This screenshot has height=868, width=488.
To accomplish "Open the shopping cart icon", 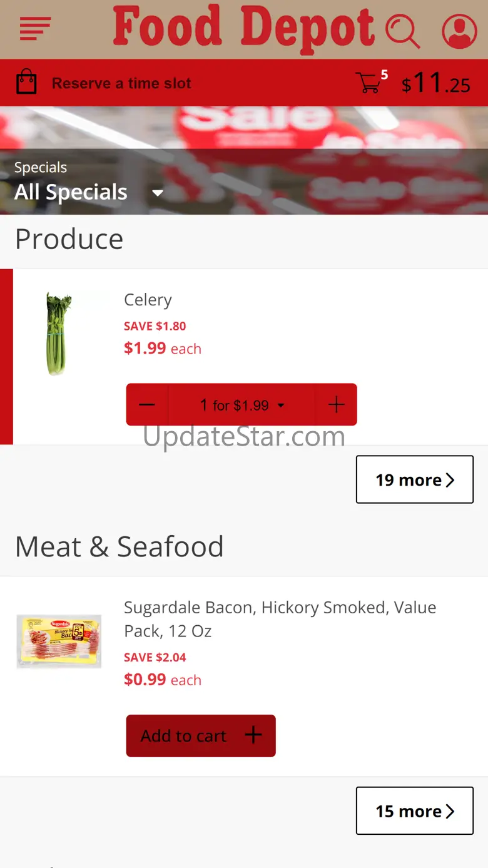I will click(369, 83).
